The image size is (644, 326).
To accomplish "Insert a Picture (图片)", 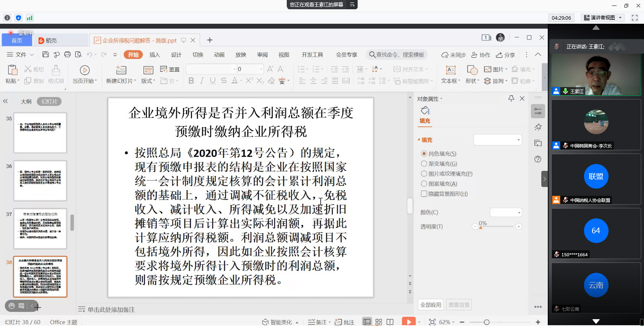I will (x=496, y=69).
